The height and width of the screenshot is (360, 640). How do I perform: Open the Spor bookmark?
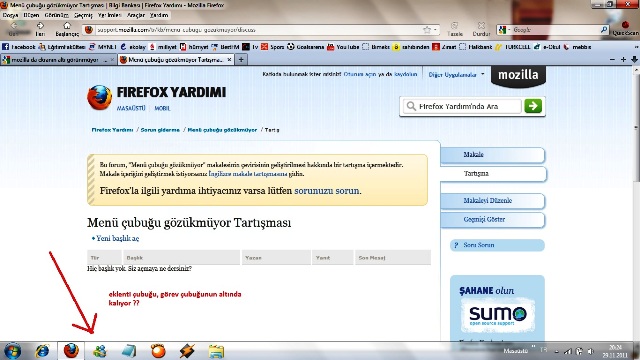tap(273, 47)
